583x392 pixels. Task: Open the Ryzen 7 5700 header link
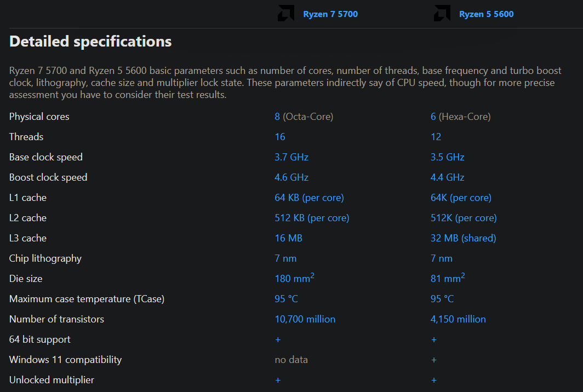coord(330,14)
